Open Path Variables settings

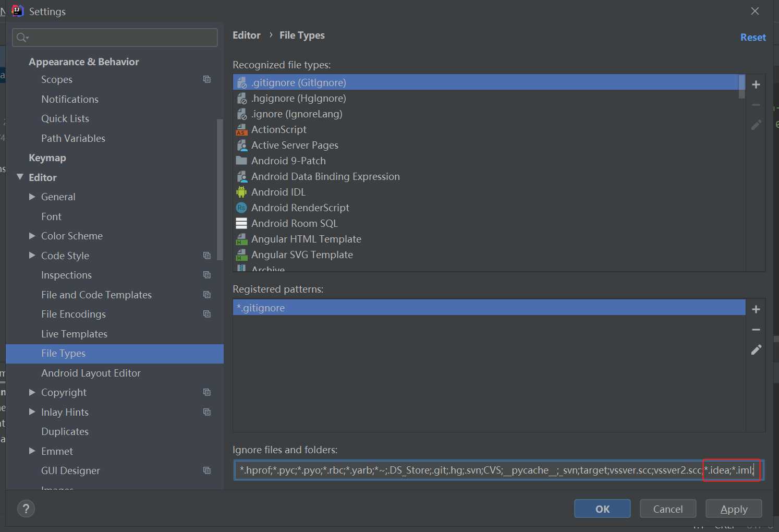click(73, 138)
